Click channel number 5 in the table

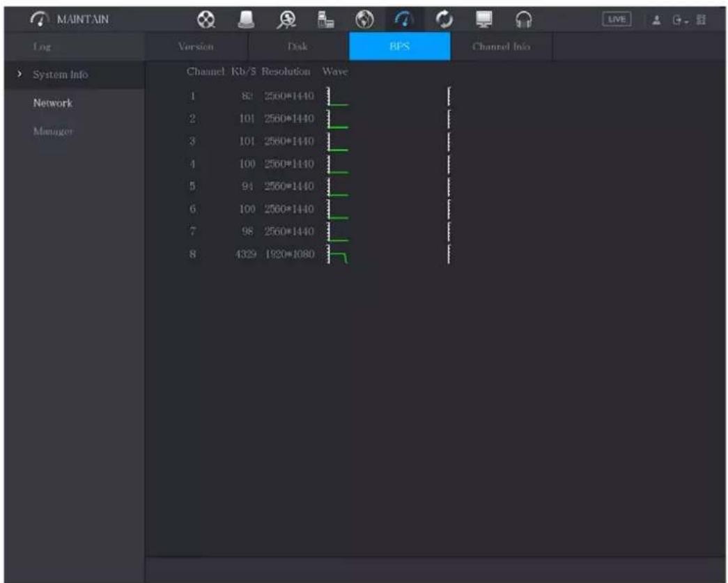(x=192, y=186)
